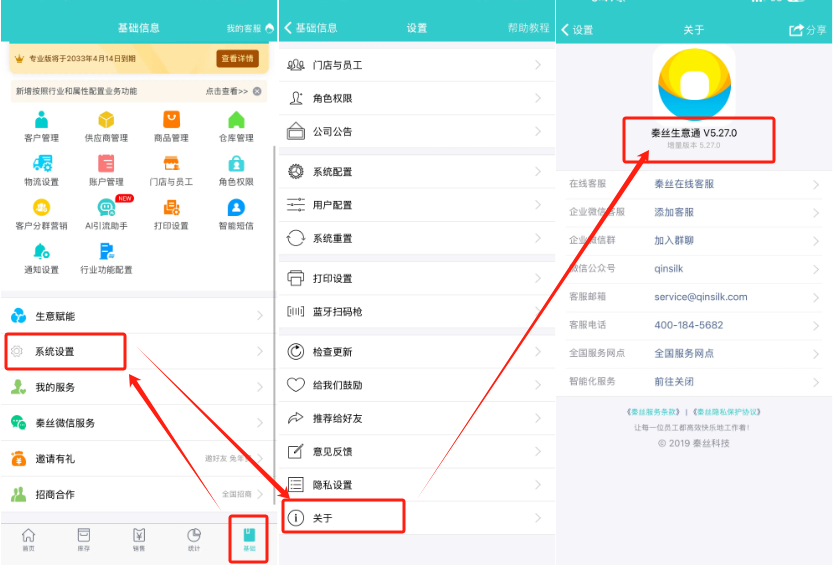Tap phone number 400-184-5682

(688, 325)
